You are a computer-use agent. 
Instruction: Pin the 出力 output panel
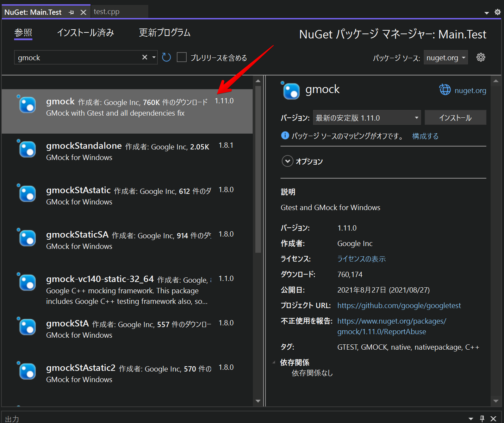pos(483,419)
